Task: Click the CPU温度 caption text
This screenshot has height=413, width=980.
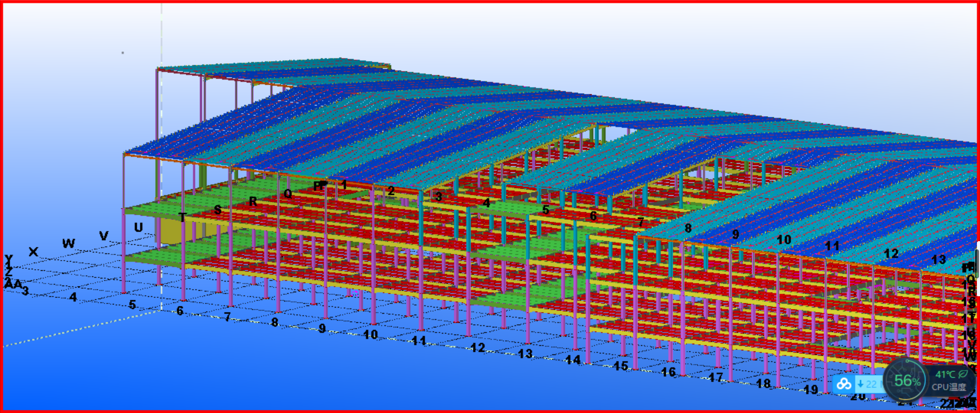Action: click(949, 387)
